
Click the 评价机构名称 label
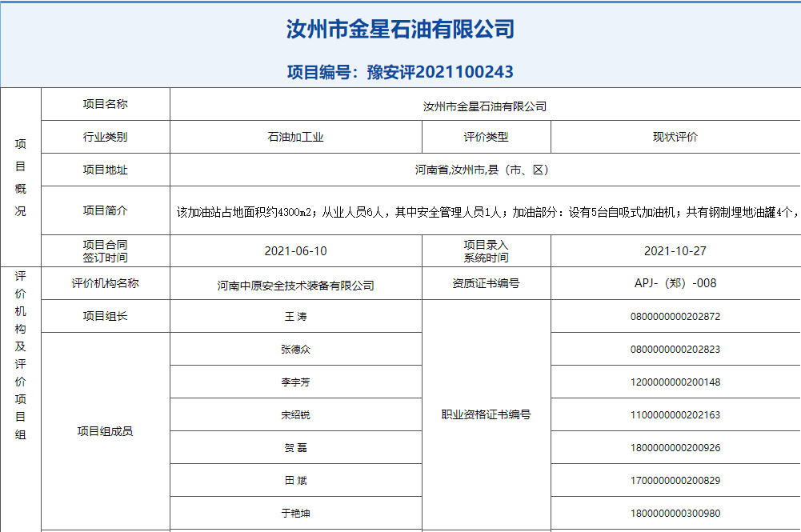click(x=106, y=283)
